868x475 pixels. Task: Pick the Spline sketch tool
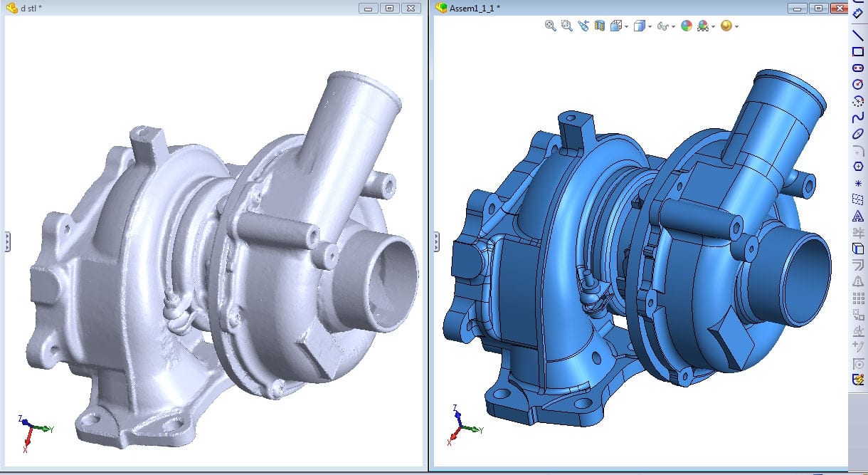tap(858, 118)
